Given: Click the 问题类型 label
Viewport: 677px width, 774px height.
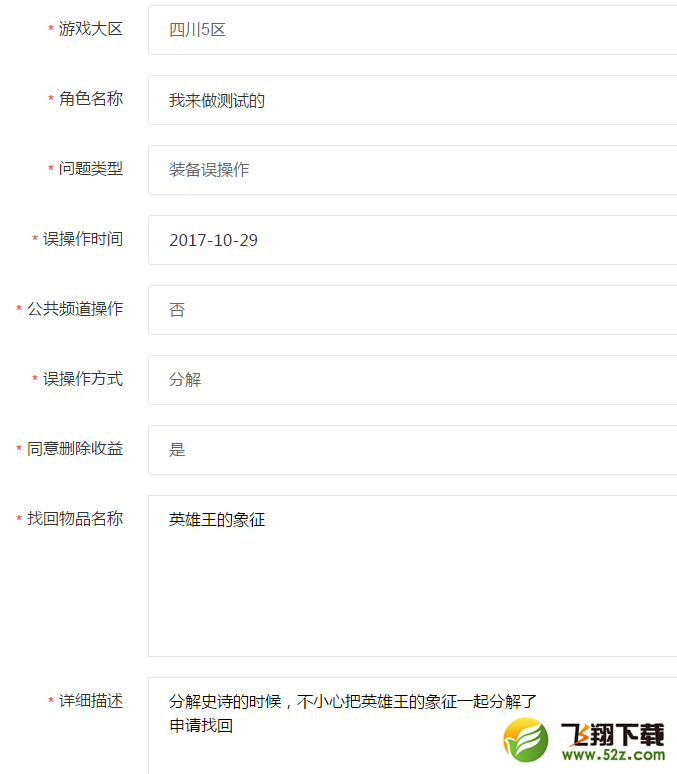Looking at the screenshot, I should tap(91, 169).
